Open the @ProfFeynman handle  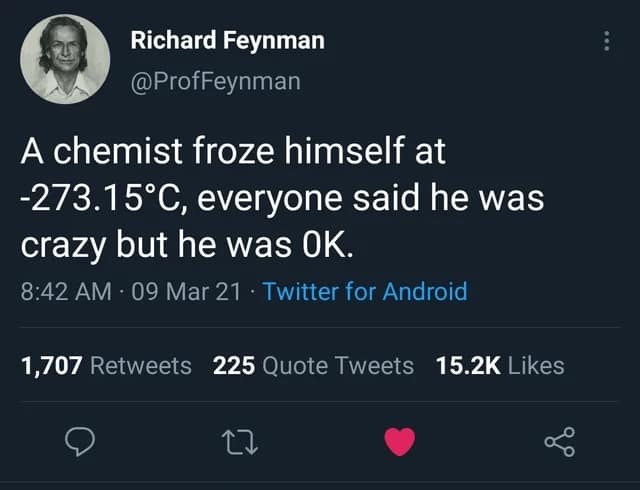(x=215, y=81)
